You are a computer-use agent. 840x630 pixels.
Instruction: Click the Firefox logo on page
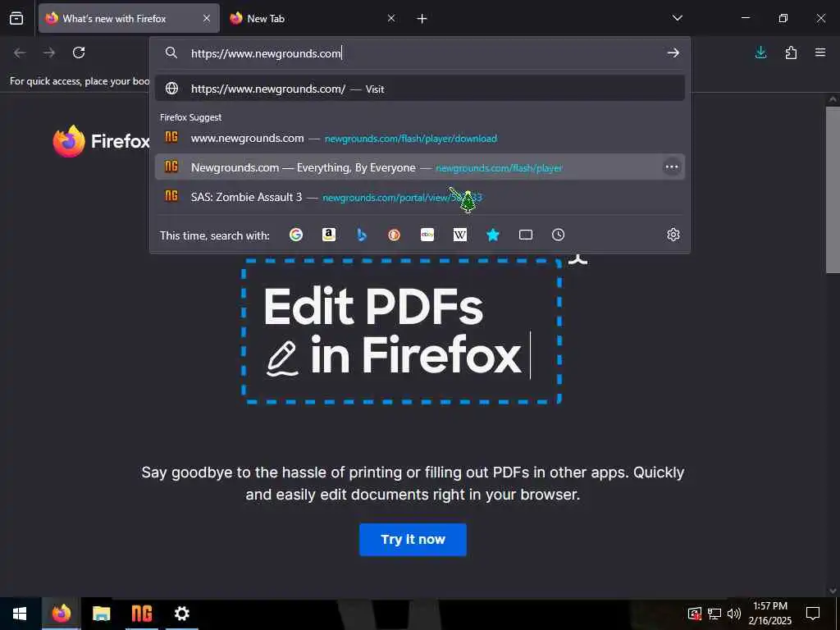pos(101,141)
